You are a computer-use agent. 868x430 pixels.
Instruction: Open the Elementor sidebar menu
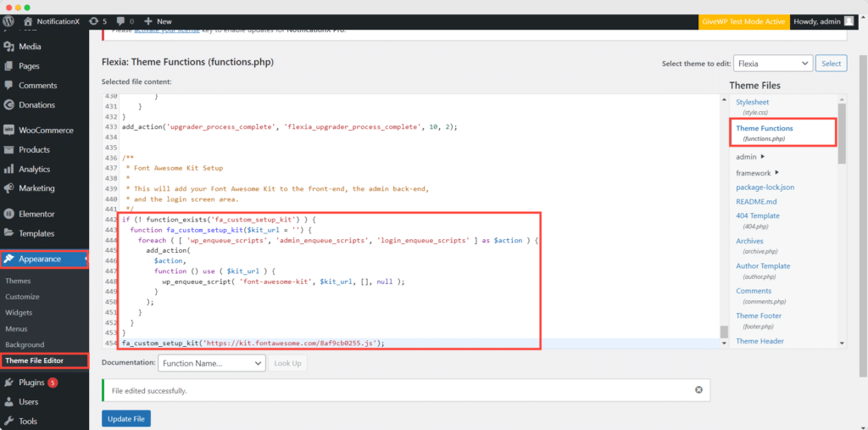tap(36, 214)
